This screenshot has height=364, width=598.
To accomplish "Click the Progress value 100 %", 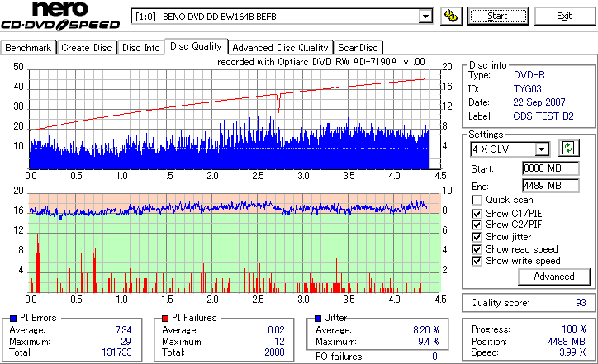I will coord(574,329).
